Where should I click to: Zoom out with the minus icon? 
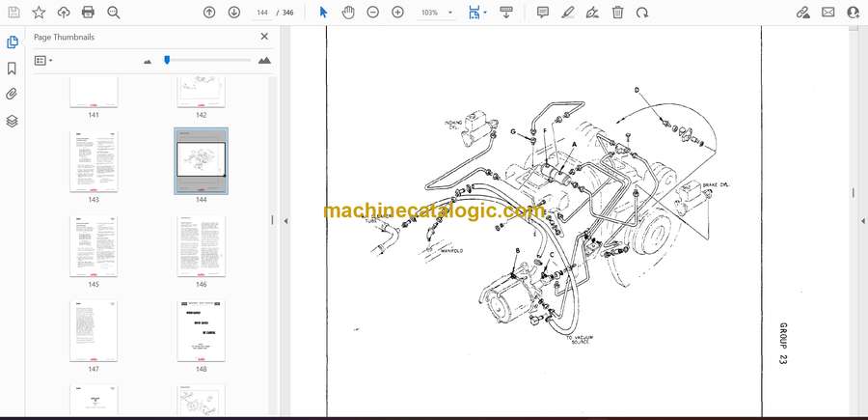[x=373, y=13]
